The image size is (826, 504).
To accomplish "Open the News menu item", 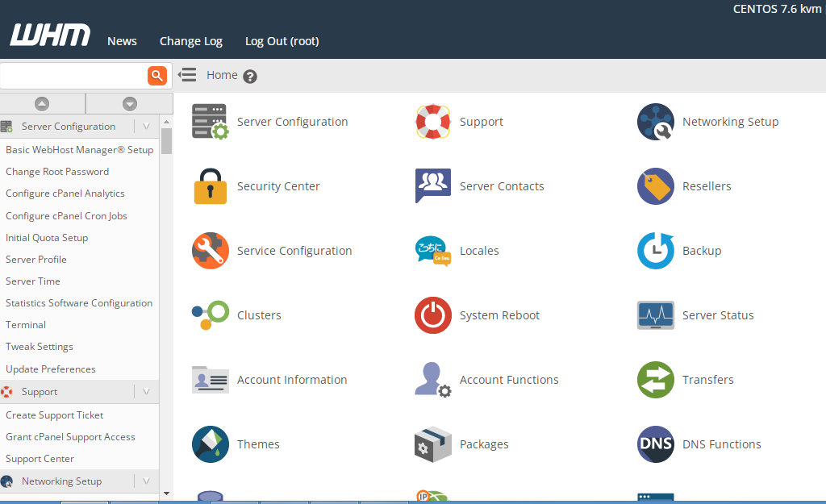I will click(123, 41).
